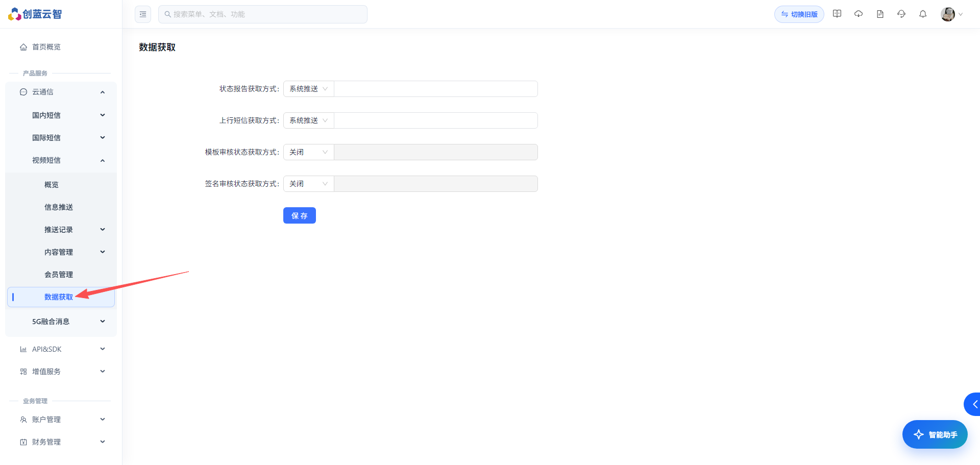The width and height of the screenshot is (980, 465).
Task: Go to 首页概览 in the sidebar
Action: point(61,47)
